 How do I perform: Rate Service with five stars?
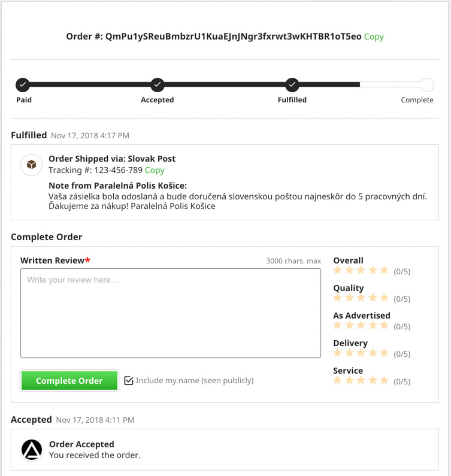point(384,381)
